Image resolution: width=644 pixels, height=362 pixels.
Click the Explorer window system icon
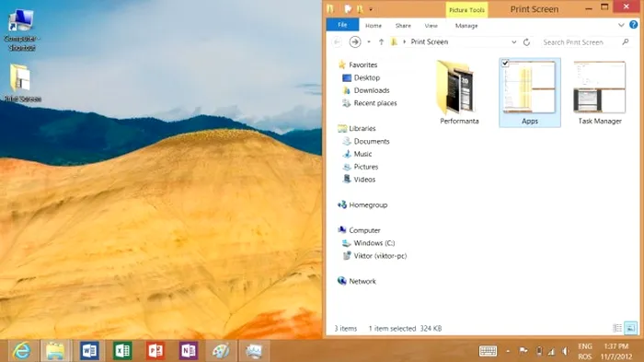330,9
